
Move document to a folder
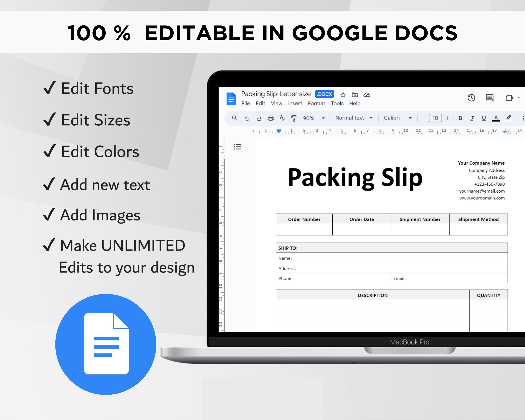click(354, 95)
